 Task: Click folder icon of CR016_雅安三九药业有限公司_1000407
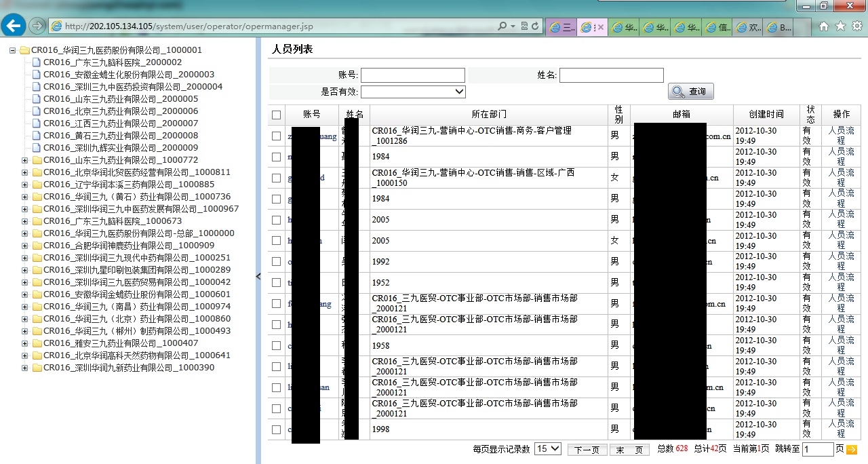(37, 343)
